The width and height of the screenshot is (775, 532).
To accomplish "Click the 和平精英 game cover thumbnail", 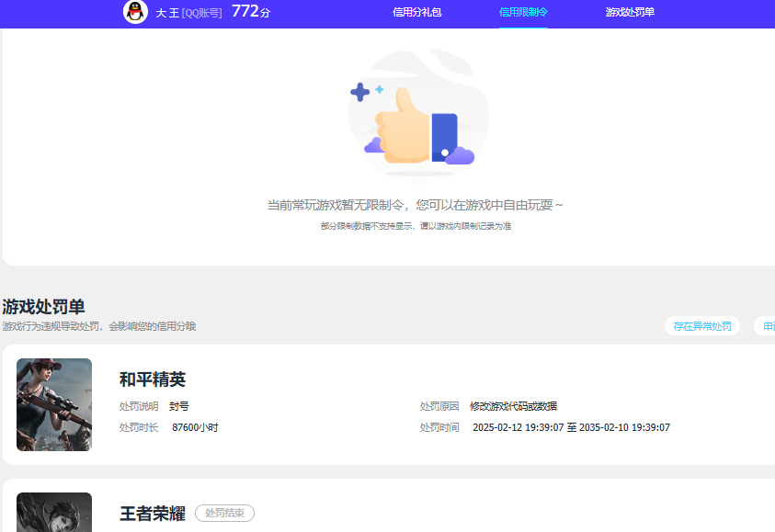I will [53, 404].
